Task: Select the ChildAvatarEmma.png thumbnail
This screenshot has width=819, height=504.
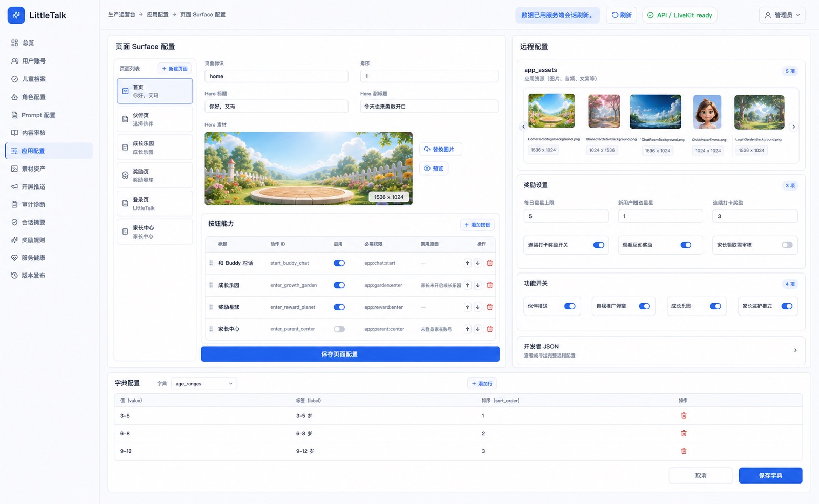Action: [x=707, y=111]
